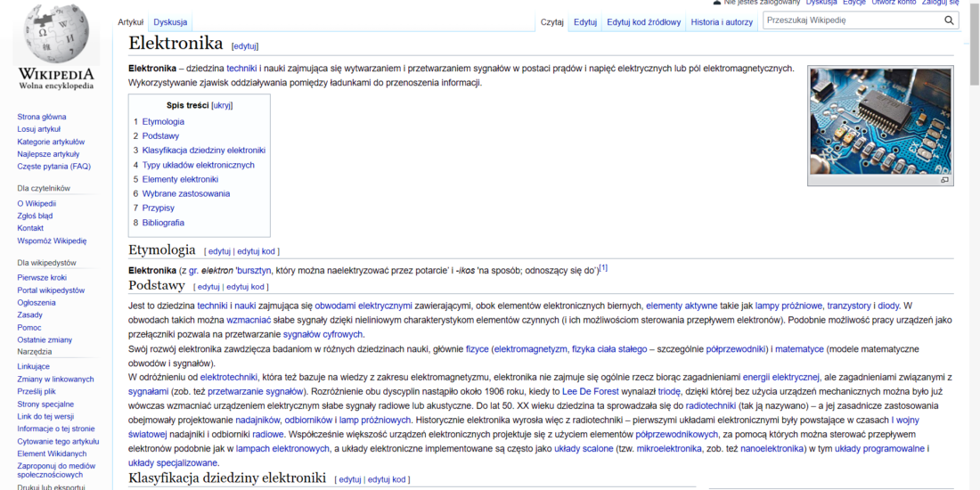This screenshot has height=490, width=980.
Task: Open Strony specjalne sidebar link
Action: coord(45,404)
